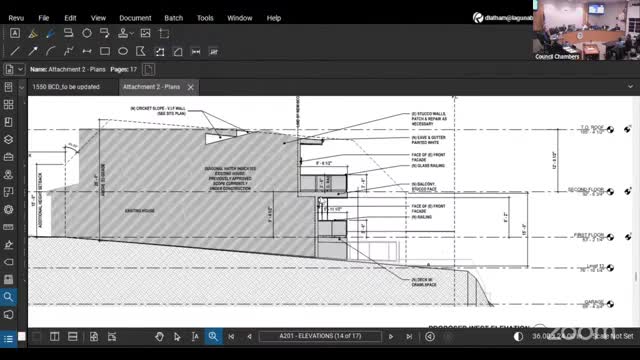
Task: Open the Document menu
Action: click(x=135, y=18)
